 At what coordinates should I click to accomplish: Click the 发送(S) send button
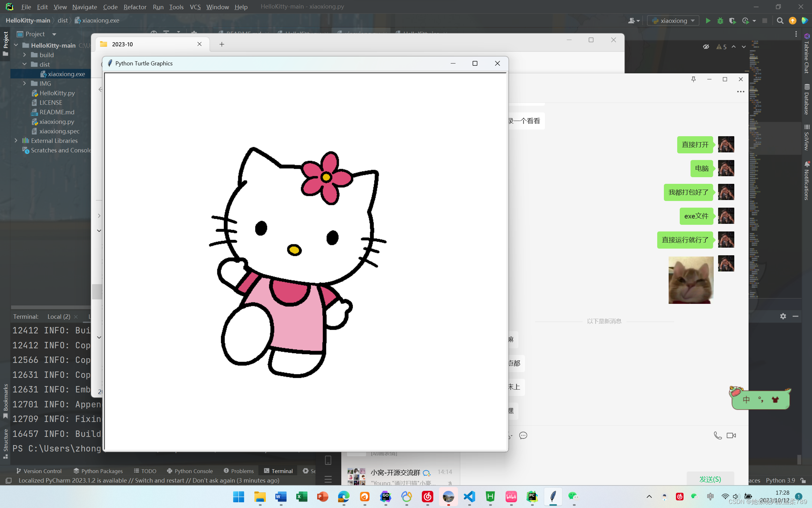click(710, 479)
